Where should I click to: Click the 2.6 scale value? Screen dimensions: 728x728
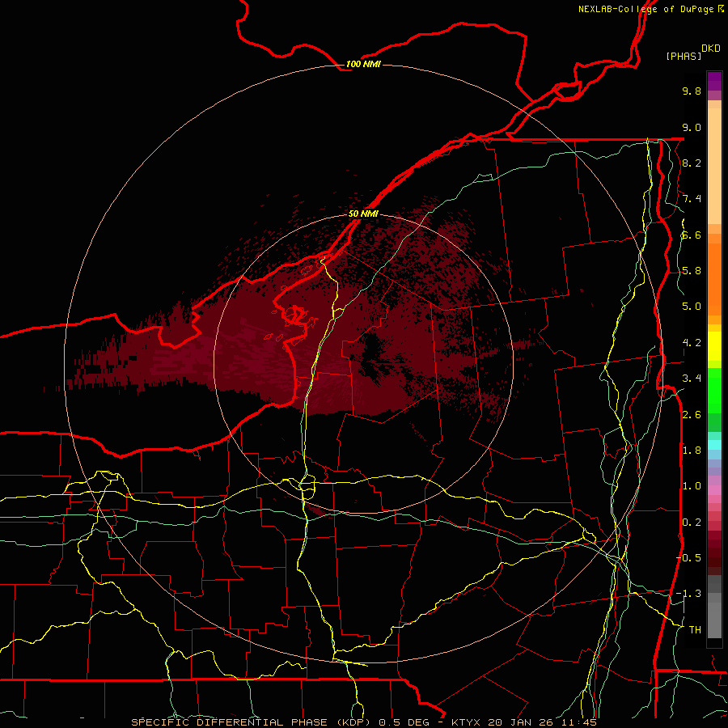click(692, 415)
